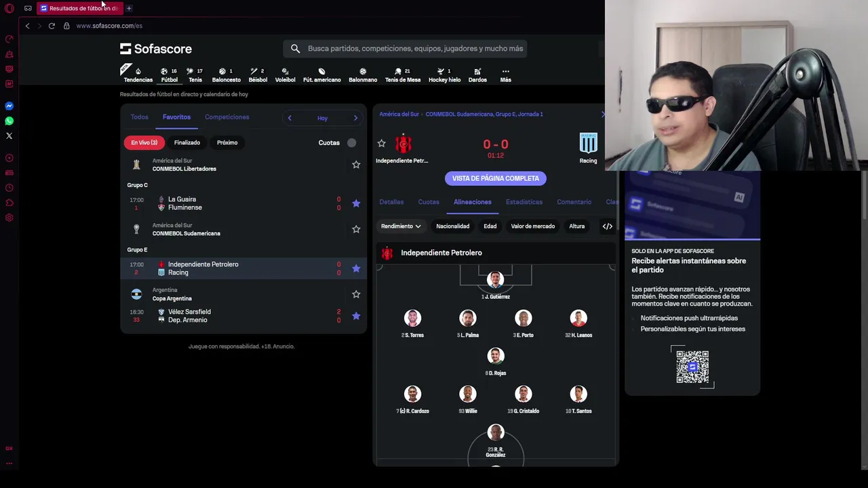Select Altura lineup filter
The image size is (868, 488).
coord(577,226)
